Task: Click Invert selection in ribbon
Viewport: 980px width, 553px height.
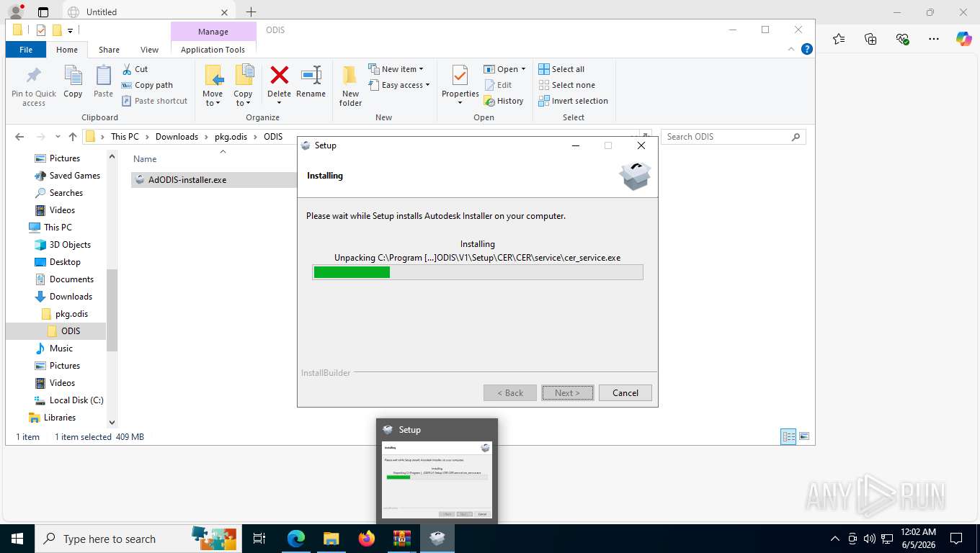Action: 574,101
